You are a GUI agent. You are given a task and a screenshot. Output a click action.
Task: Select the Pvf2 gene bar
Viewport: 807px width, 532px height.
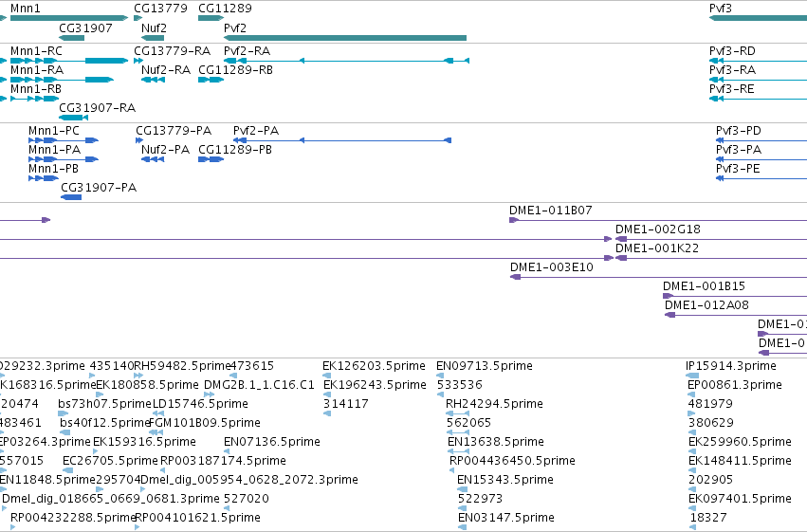point(345,38)
